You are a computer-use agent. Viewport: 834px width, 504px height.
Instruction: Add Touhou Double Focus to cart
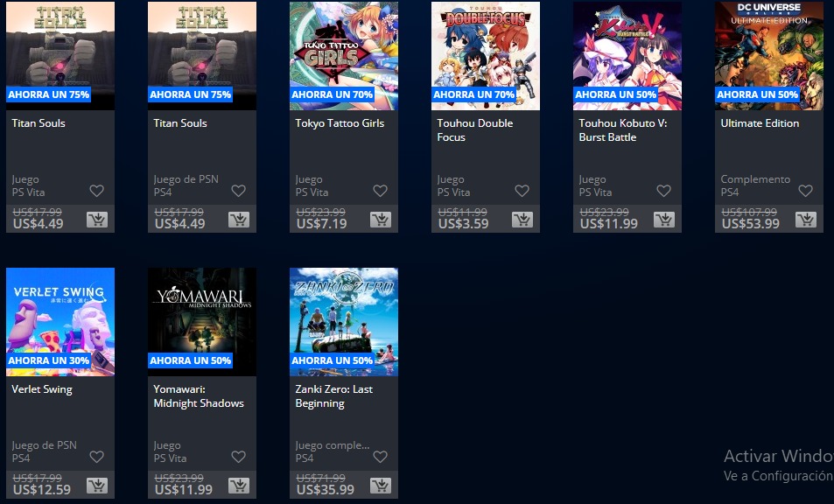tap(522, 220)
